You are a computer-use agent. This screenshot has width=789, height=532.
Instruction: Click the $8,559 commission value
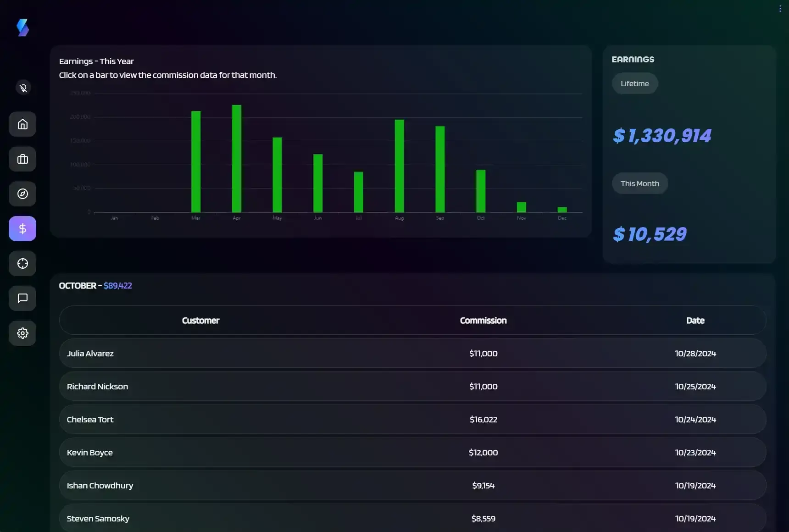pos(483,519)
